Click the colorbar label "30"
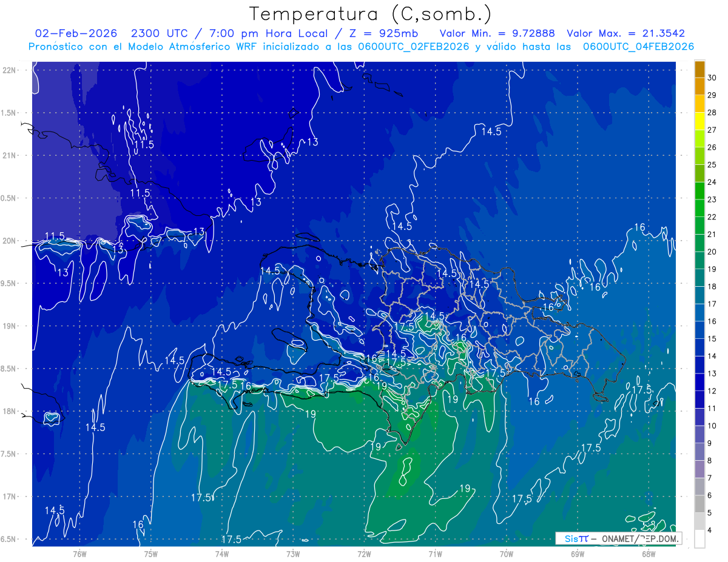Viewport: 728px width, 562px height. 712,77
